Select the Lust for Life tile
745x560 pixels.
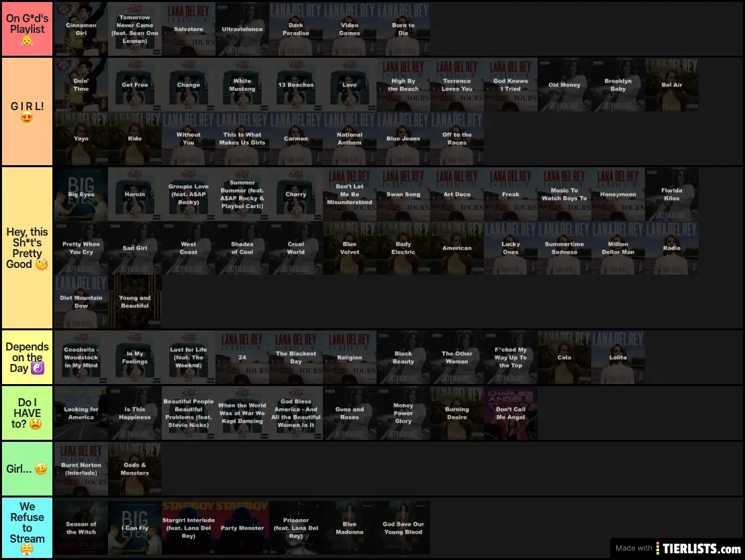point(189,357)
